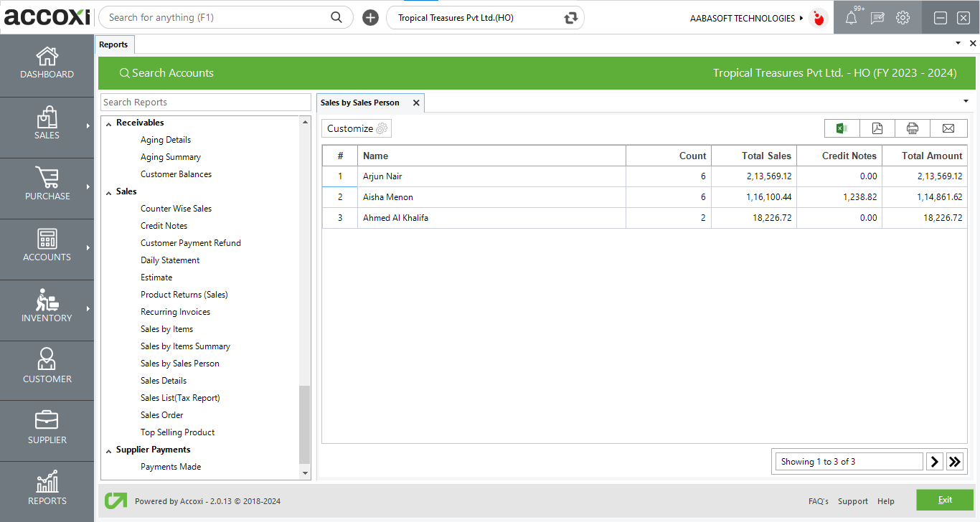The height and width of the screenshot is (522, 980).
Task: Open the Top Selling Product report
Action: point(177,432)
